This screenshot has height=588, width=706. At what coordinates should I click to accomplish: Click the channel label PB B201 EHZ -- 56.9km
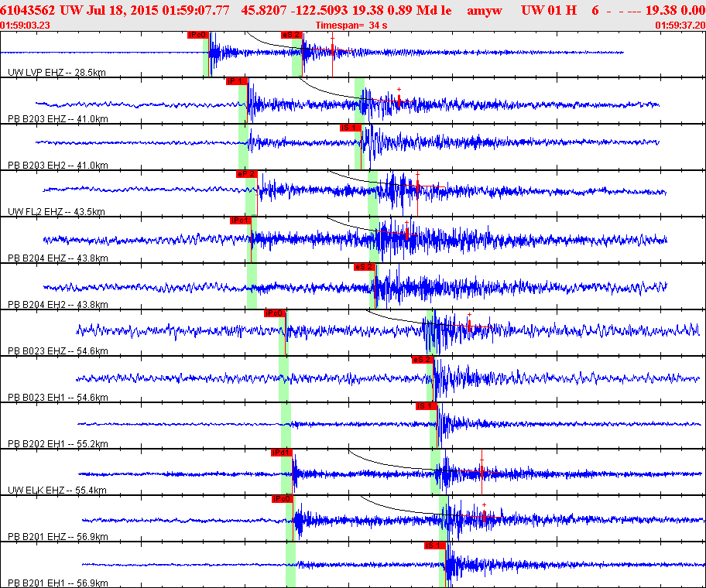(57, 536)
